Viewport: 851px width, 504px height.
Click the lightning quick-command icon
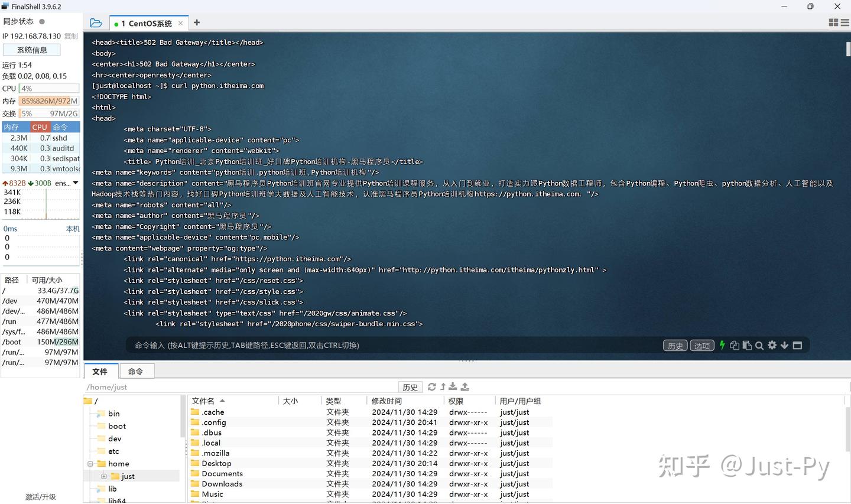click(x=722, y=345)
